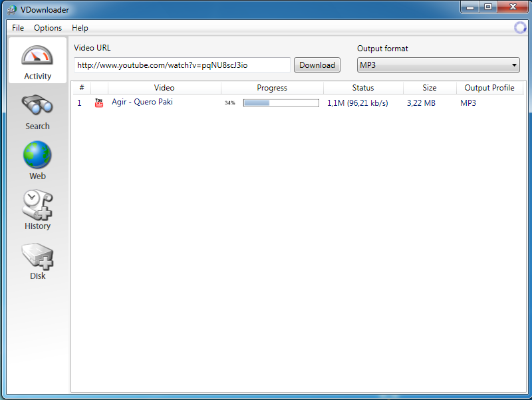
Task: Click the VDownloader title bar app icon
Action: tap(12, 10)
